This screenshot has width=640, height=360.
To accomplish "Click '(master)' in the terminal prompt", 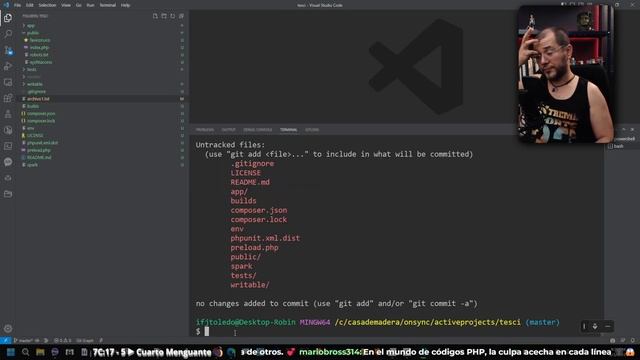I will click(542, 322).
